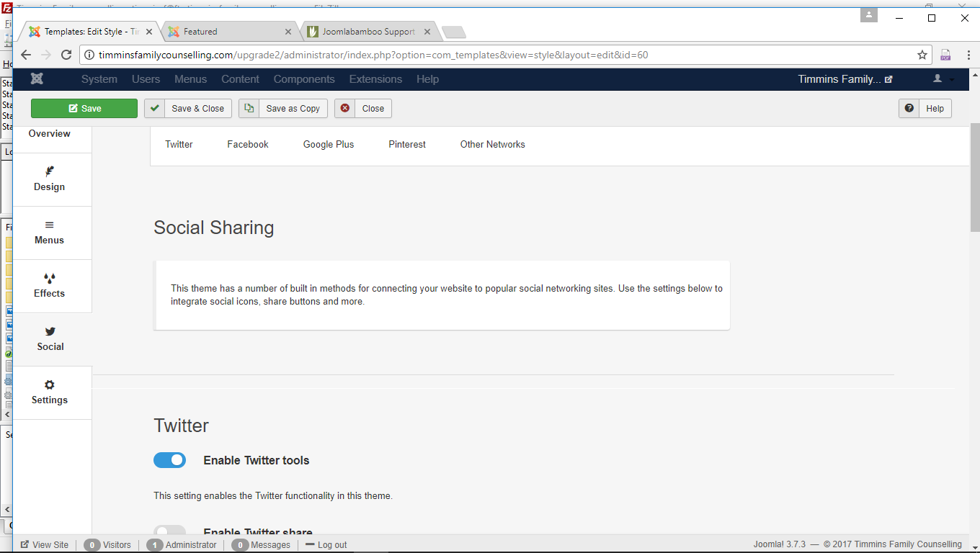The height and width of the screenshot is (553, 980).
Task: Open the Components menu
Action: click(304, 79)
